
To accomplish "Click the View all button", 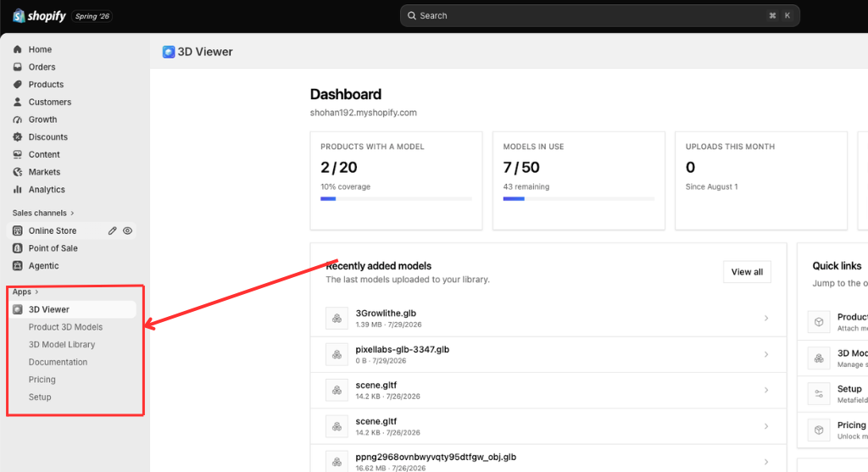I will click(x=747, y=272).
